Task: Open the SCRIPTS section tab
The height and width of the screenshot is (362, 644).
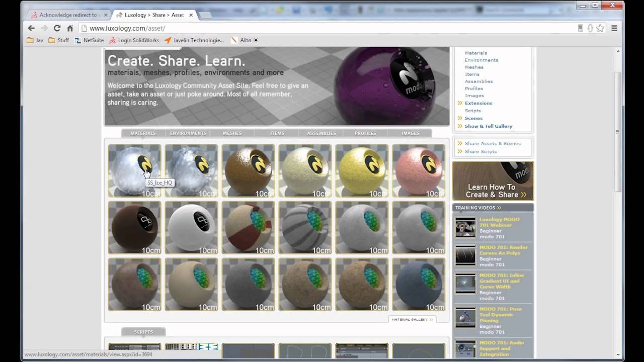Action: (x=143, y=332)
